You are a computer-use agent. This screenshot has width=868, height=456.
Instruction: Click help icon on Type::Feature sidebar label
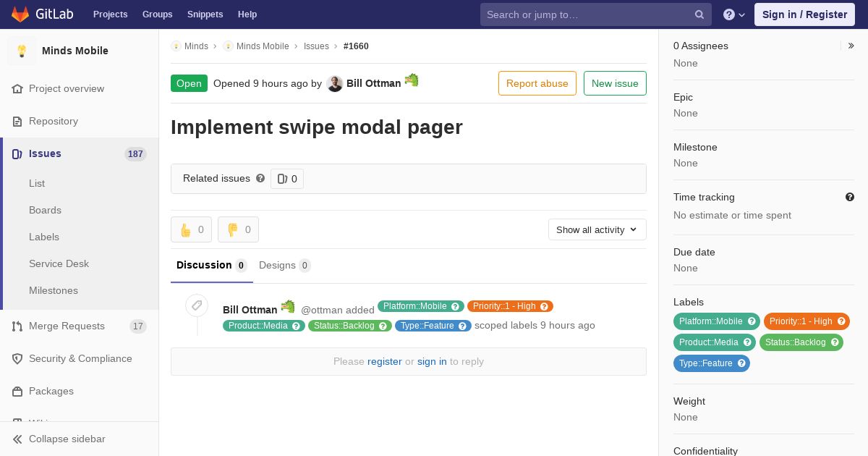(x=741, y=363)
